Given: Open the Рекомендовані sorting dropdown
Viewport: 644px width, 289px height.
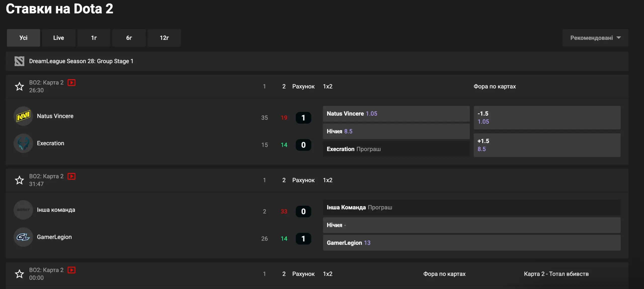Looking at the screenshot, I should pyautogui.click(x=595, y=38).
